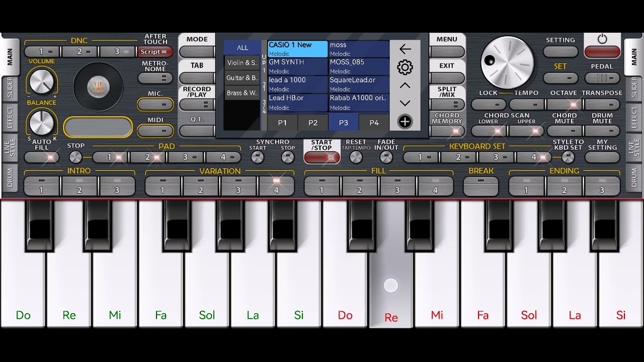Screen dimensions: 644x362
Task: Toggle the PEDAL button
Action: pos(602,78)
